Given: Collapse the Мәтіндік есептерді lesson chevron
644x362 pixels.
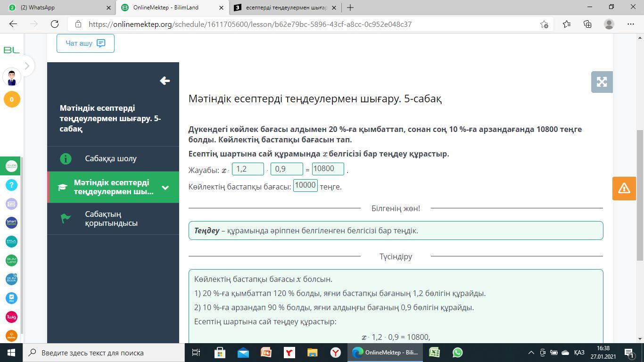Looking at the screenshot, I should pyautogui.click(x=165, y=188).
